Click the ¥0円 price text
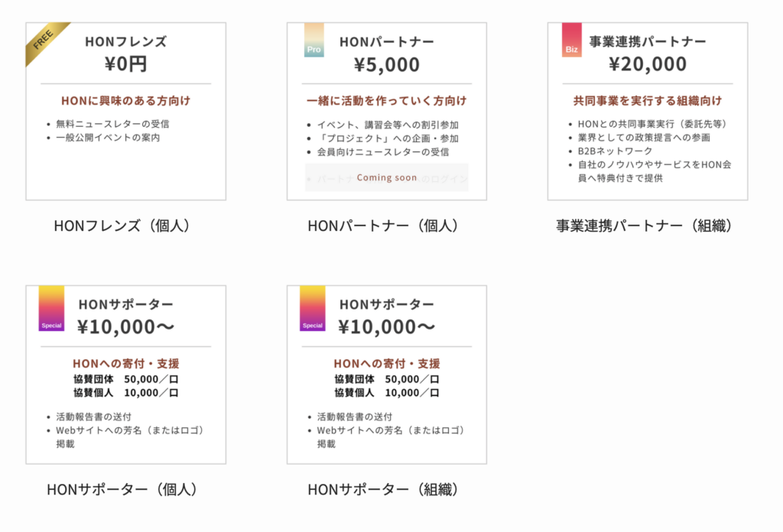 125,63
